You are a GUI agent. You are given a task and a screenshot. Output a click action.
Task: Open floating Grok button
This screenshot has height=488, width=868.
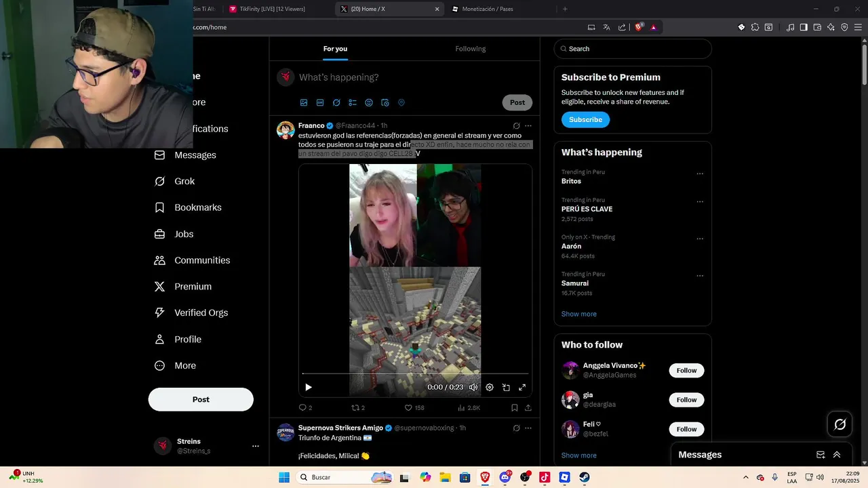click(x=840, y=424)
